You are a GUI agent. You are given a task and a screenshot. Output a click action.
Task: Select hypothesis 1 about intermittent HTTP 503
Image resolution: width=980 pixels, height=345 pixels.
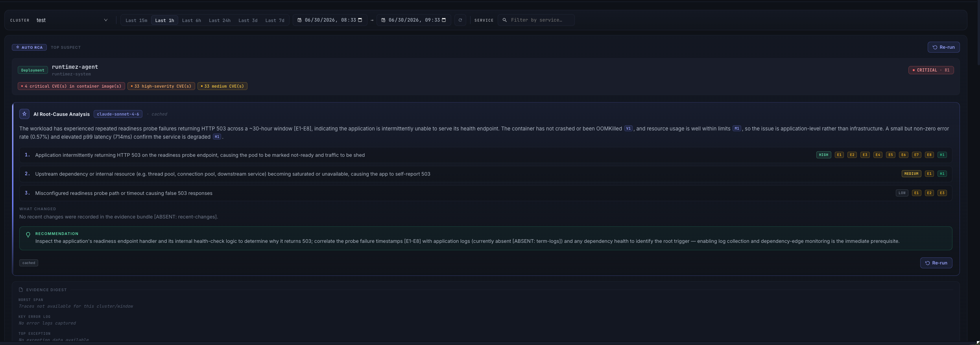pyautogui.click(x=485, y=155)
